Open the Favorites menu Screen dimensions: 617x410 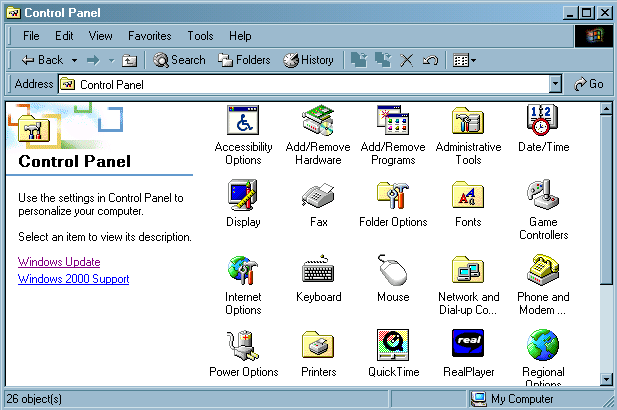click(x=149, y=36)
